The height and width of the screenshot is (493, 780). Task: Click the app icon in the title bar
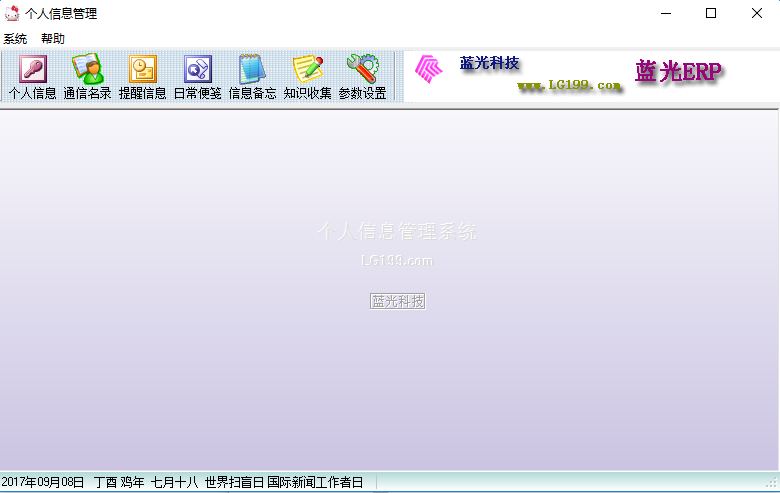click(x=12, y=13)
